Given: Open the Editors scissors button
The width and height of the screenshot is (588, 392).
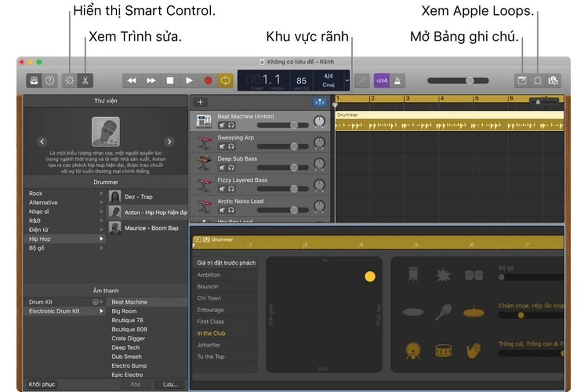Looking at the screenshot, I should [85, 81].
